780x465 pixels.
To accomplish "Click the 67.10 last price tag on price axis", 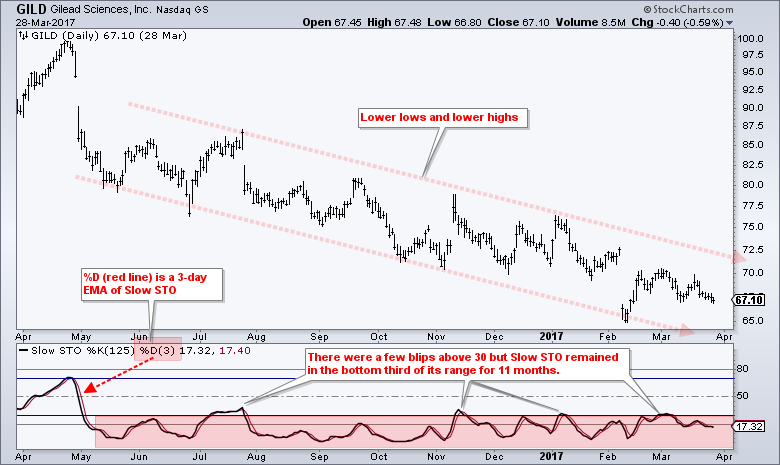I will (x=749, y=300).
